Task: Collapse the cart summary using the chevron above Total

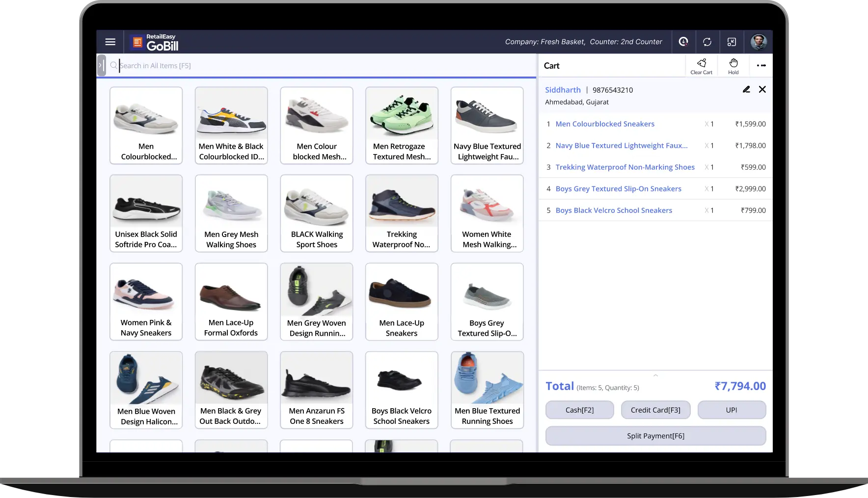Action: (655, 375)
